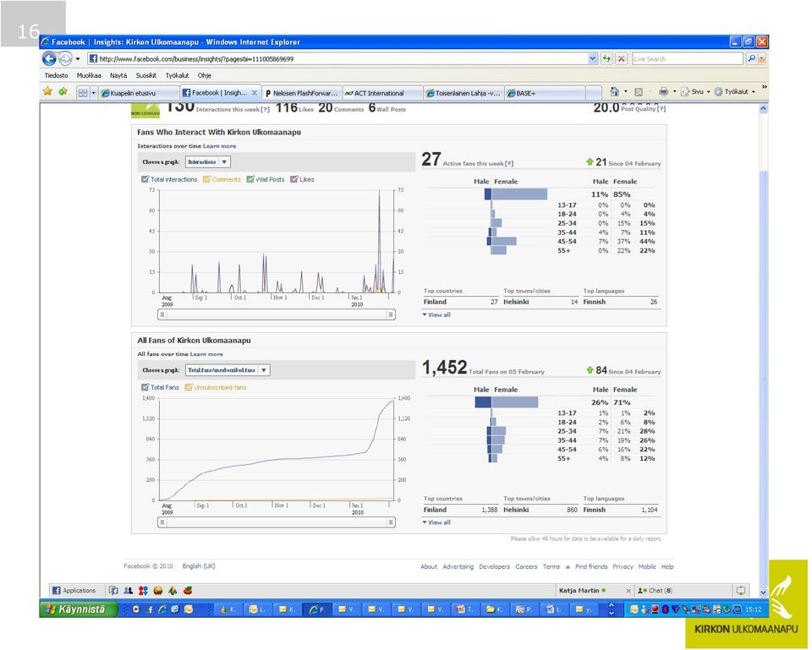This screenshot has width=812, height=650.
Task: Expand View all under all fans demographics
Action: pyautogui.click(x=436, y=522)
